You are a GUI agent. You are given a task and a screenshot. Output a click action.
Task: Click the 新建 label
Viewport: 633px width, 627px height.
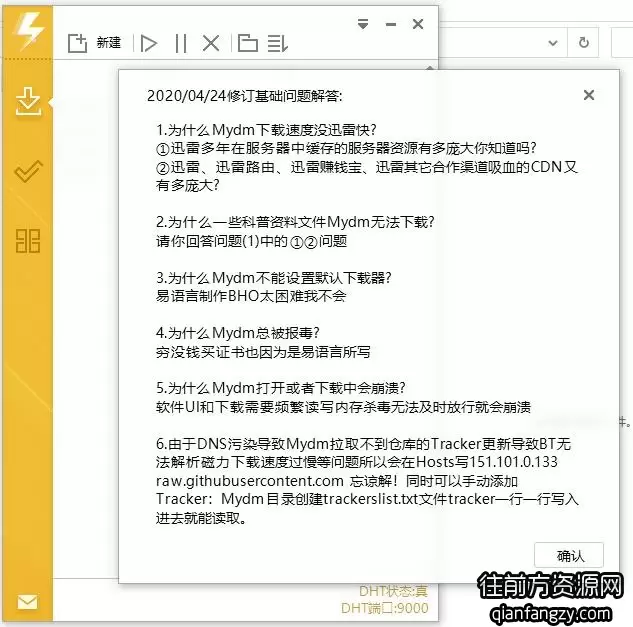(109, 42)
